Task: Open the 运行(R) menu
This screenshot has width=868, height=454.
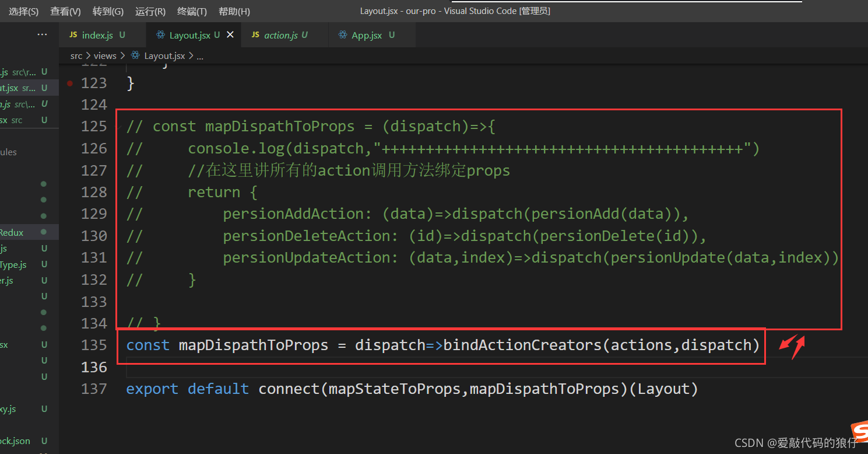Action: click(x=149, y=11)
